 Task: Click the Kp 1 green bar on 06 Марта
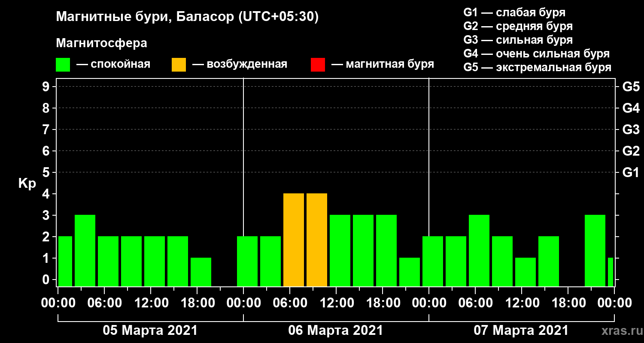(x=410, y=272)
